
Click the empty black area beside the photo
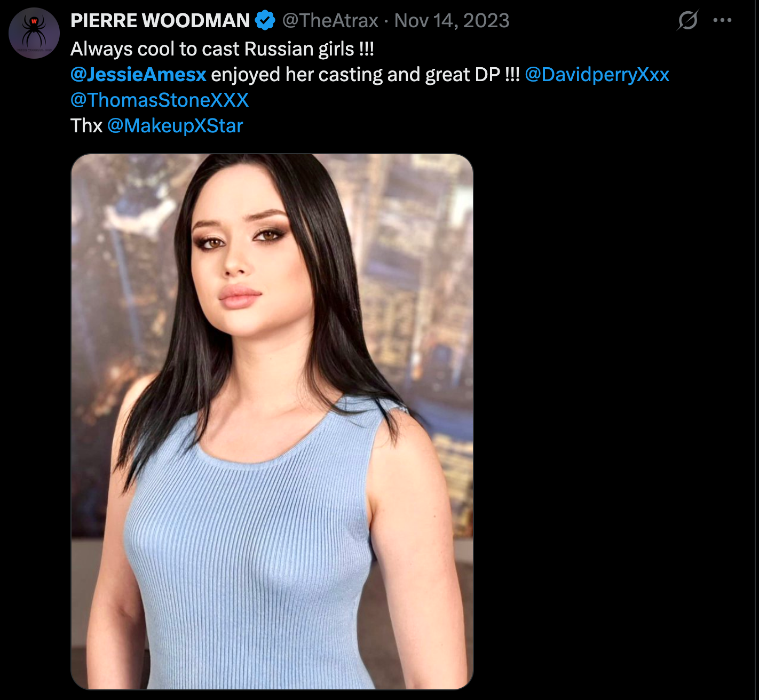click(x=614, y=421)
